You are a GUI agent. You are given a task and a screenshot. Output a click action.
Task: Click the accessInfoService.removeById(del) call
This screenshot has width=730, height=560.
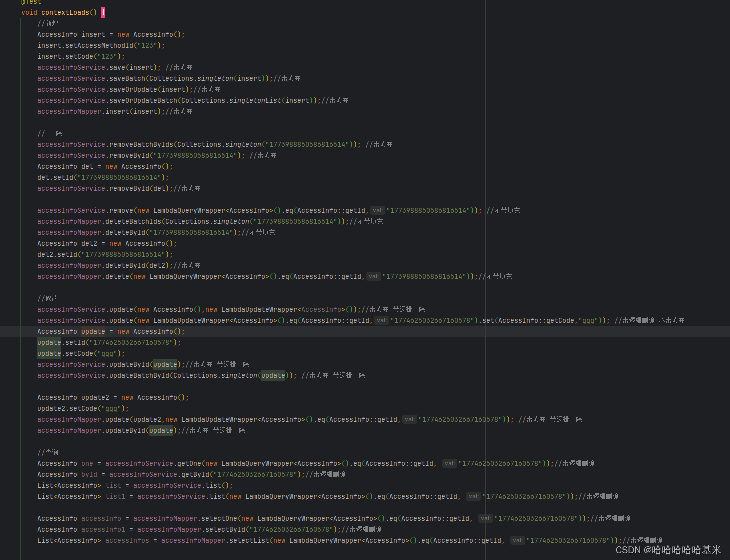click(x=105, y=188)
